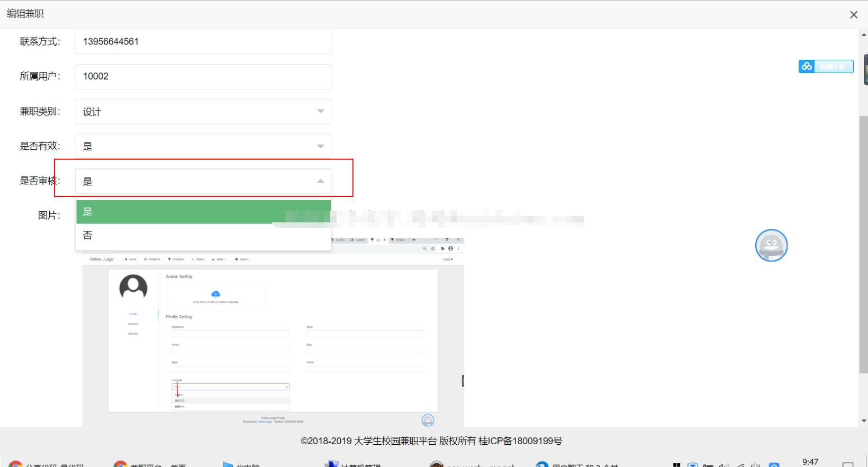868x467 pixels.
Task: Click the taskbar clock showing 9:47
Action: click(810, 462)
